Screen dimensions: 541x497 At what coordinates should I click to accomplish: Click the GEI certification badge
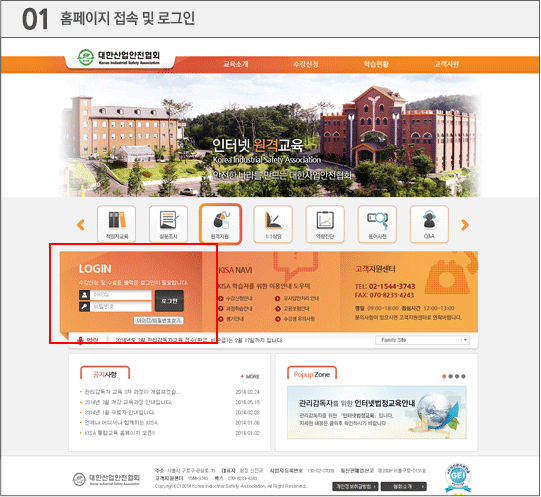458,478
